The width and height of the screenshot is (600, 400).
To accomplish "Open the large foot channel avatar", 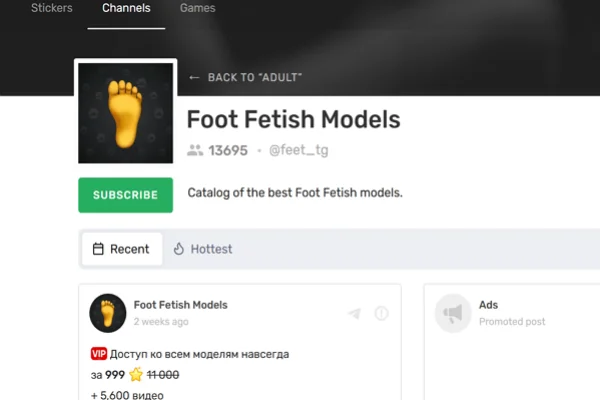I will (x=126, y=113).
